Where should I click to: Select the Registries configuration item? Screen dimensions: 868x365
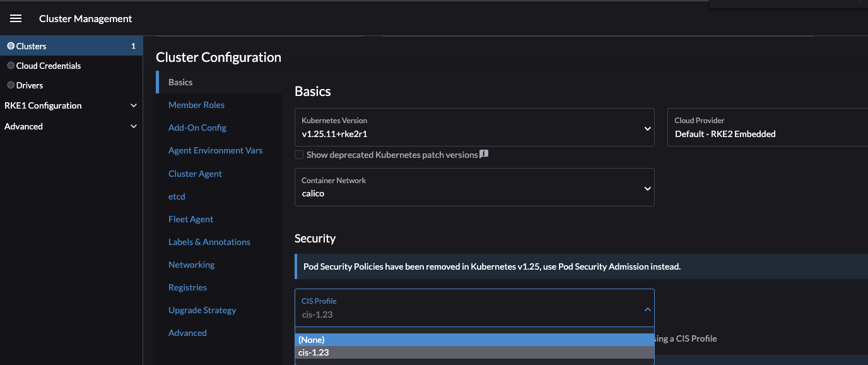click(187, 287)
